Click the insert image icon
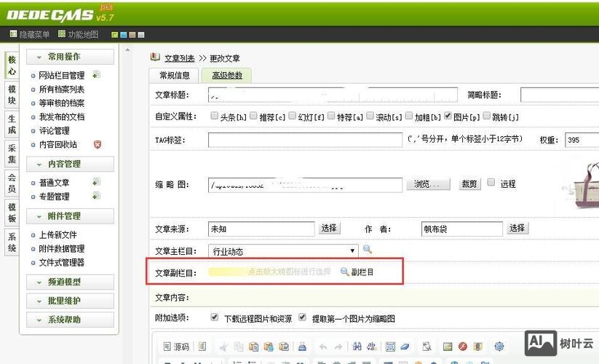 tap(448, 347)
